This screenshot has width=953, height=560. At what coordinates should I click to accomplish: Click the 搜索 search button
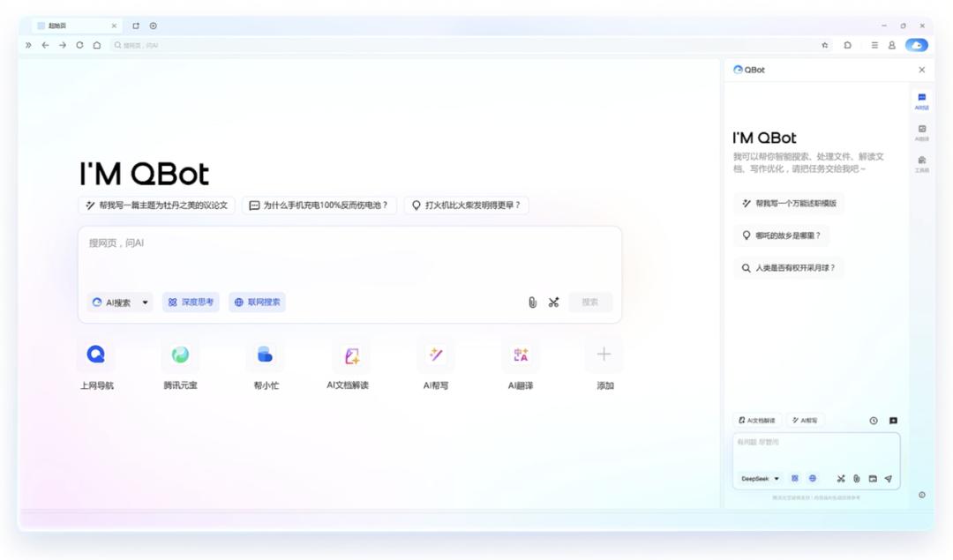coord(590,302)
